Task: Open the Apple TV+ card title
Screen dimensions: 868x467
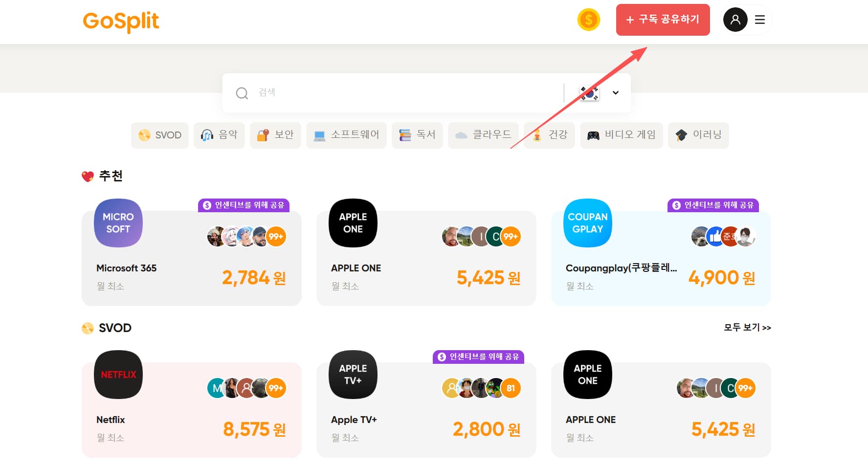Action: click(354, 420)
